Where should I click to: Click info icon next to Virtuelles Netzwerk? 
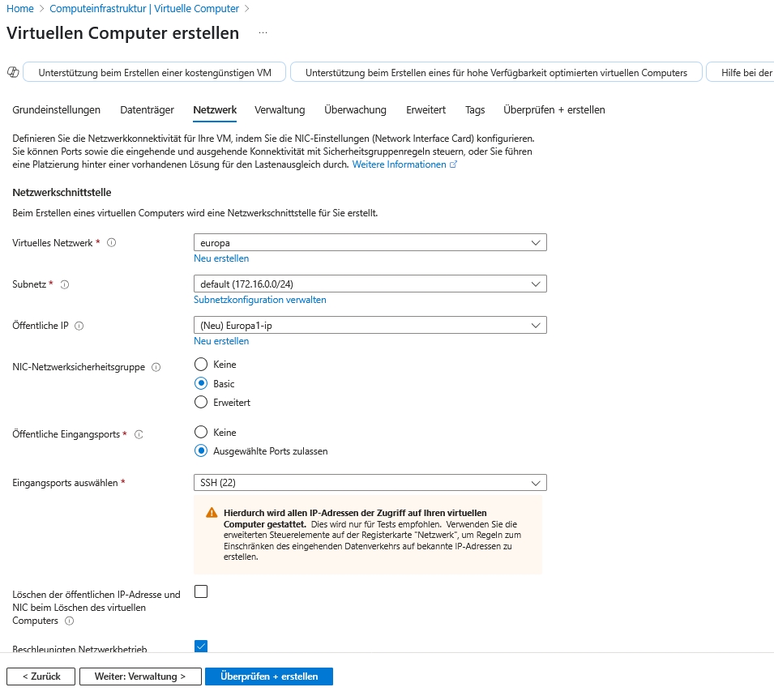(112, 242)
